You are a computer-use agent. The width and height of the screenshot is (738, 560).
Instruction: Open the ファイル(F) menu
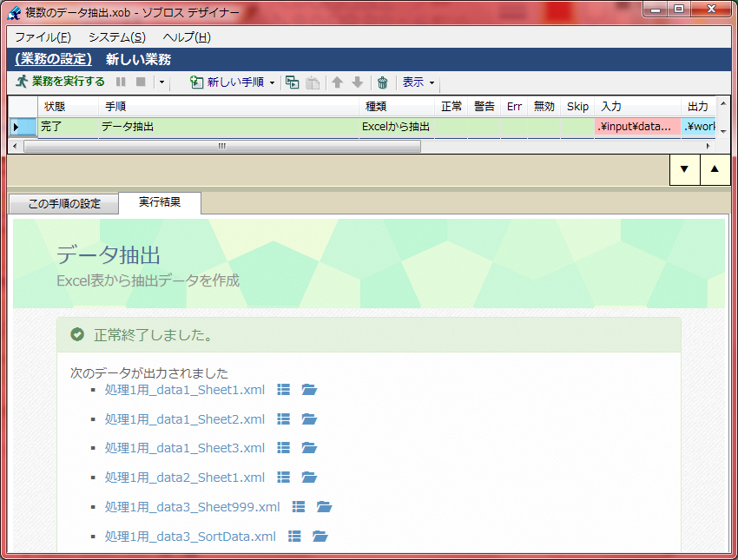43,37
